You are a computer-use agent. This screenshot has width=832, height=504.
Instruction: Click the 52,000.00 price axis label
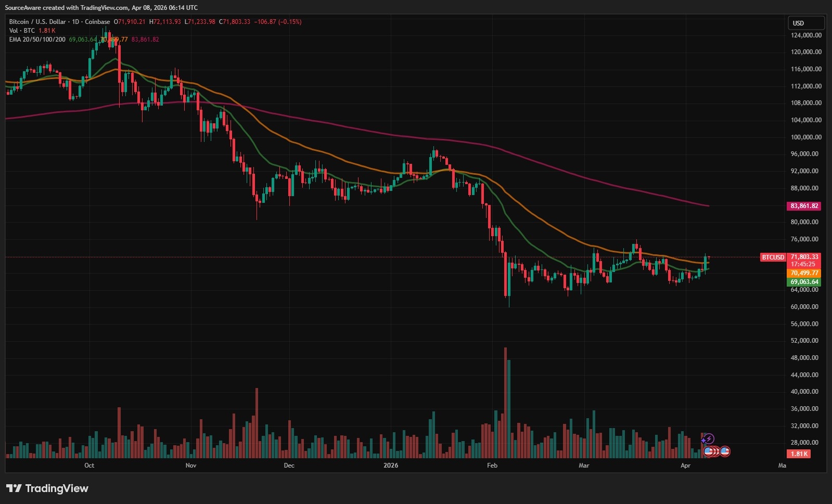click(804, 341)
